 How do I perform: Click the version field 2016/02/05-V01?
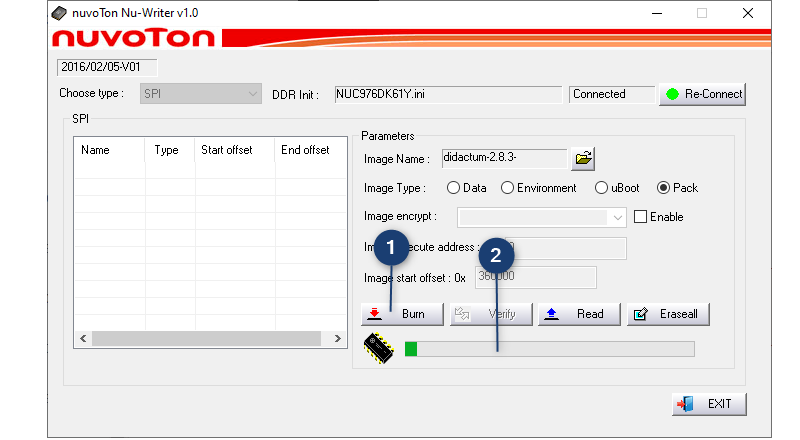pyautogui.click(x=107, y=67)
